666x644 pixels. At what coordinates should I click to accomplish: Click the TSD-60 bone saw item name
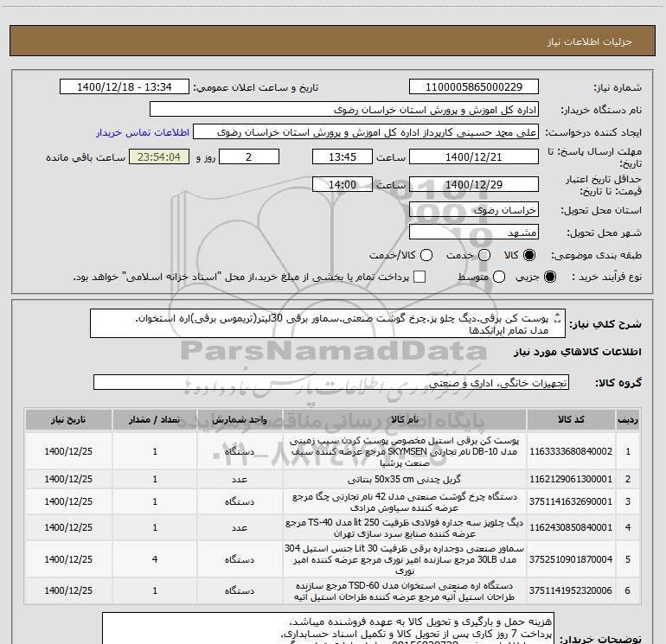point(405,590)
